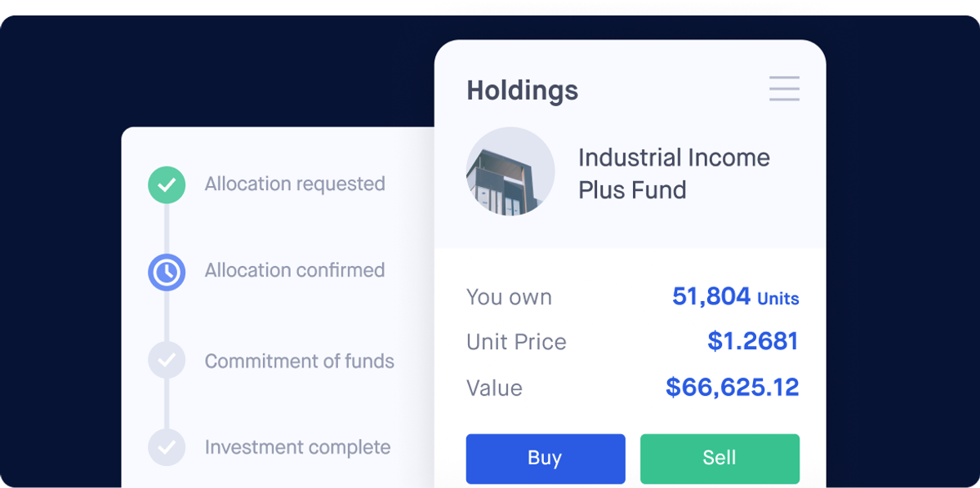Click the checkmark icon for Investment complete

tap(167, 447)
